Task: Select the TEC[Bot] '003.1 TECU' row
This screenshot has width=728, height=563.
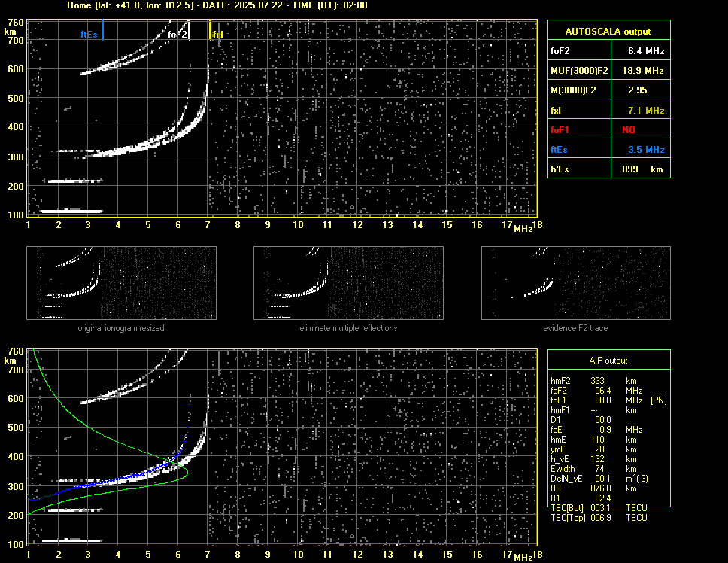Action: click(x=599, y=508)
